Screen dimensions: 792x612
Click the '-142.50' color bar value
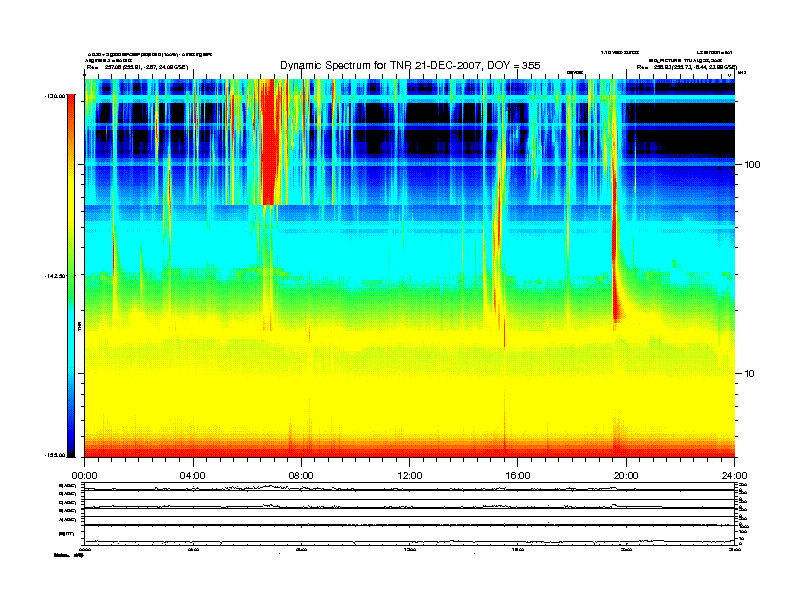(x=56, y=276)
